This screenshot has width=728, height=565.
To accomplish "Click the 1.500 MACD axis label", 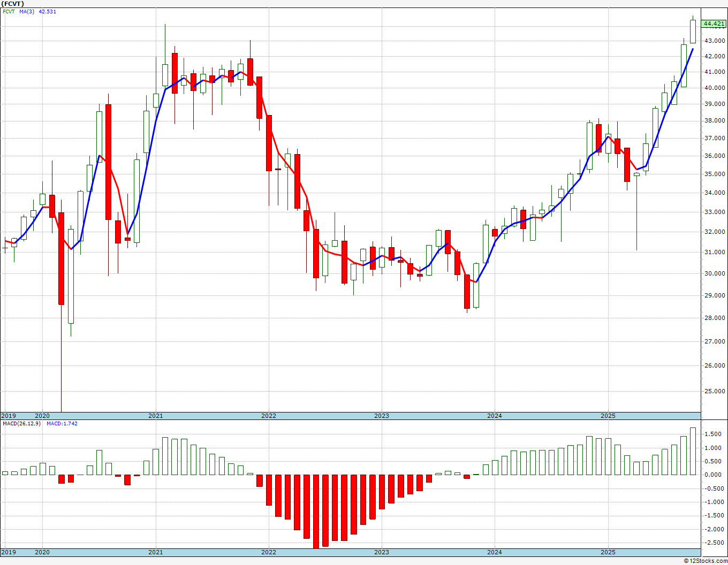I will click(715, 434).
